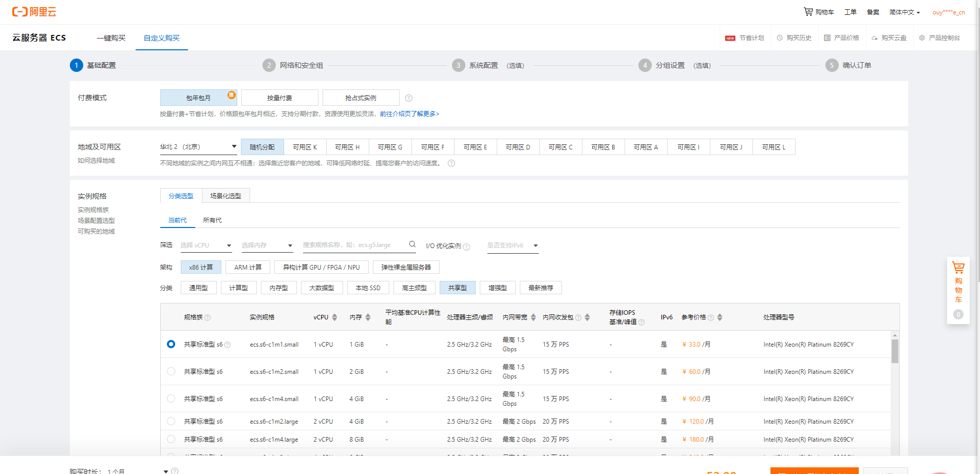The height and width of the screenshot is (474, 980).
Task: Select 可用区 K zone
Action: click(x=305, y=147)
